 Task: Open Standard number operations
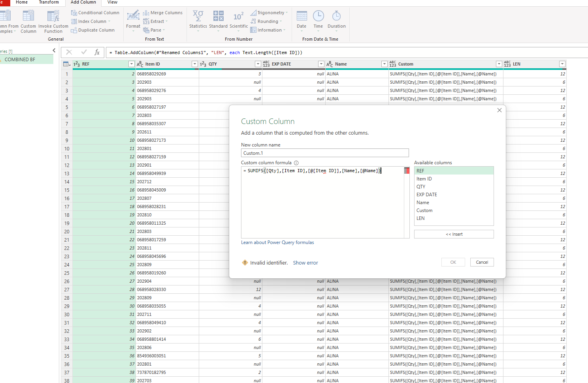tap(218, 21)
